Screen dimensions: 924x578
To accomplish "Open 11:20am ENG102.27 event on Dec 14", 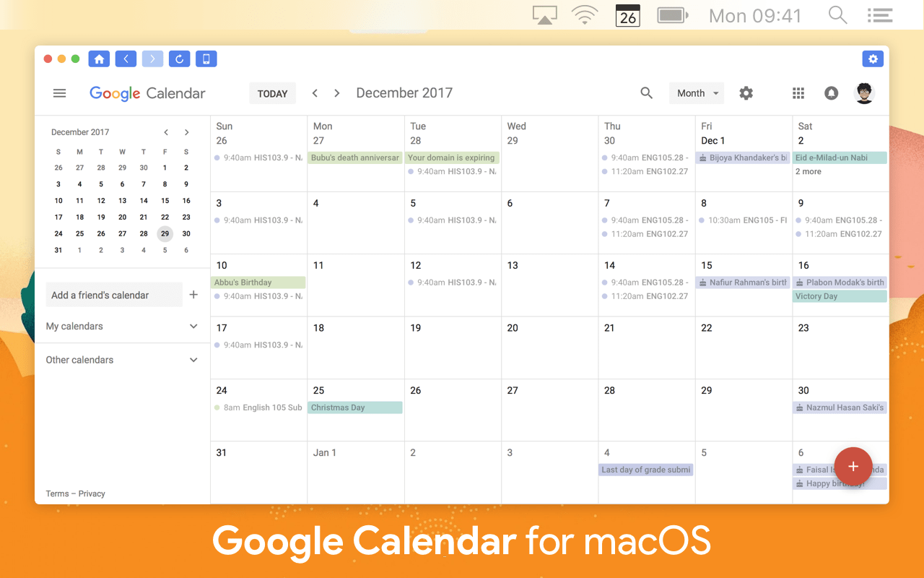I will 646,296.
